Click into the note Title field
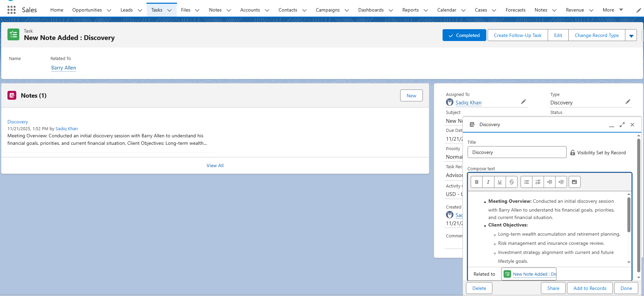Screen dimensions: 644x296 [516, 152]
